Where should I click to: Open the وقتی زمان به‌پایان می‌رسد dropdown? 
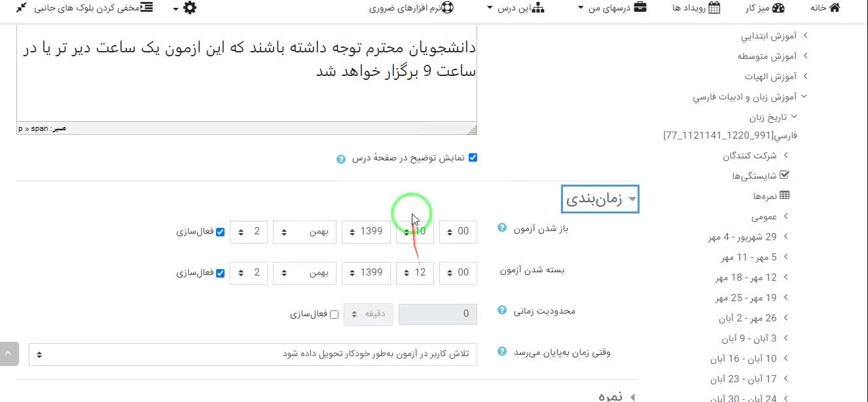[253, 354]
